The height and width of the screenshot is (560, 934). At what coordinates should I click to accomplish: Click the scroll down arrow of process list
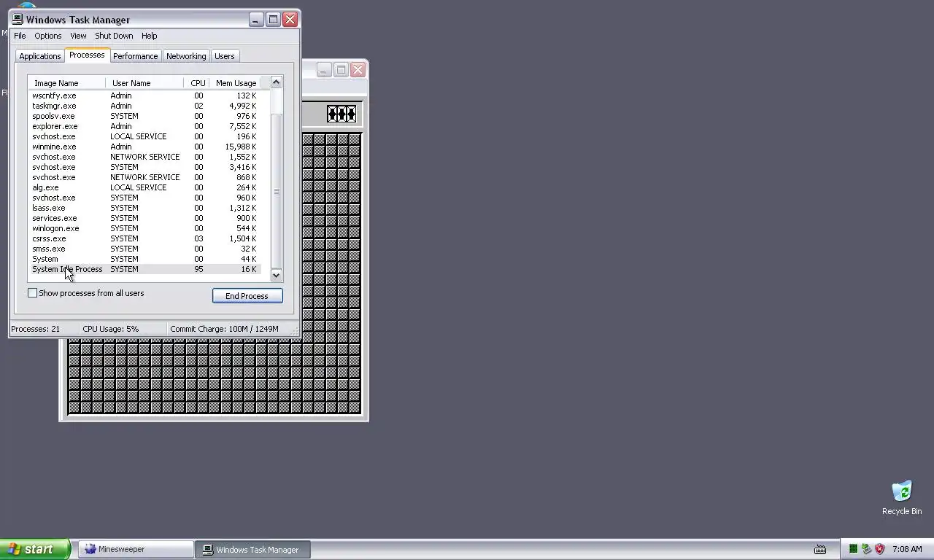(276, 275)
